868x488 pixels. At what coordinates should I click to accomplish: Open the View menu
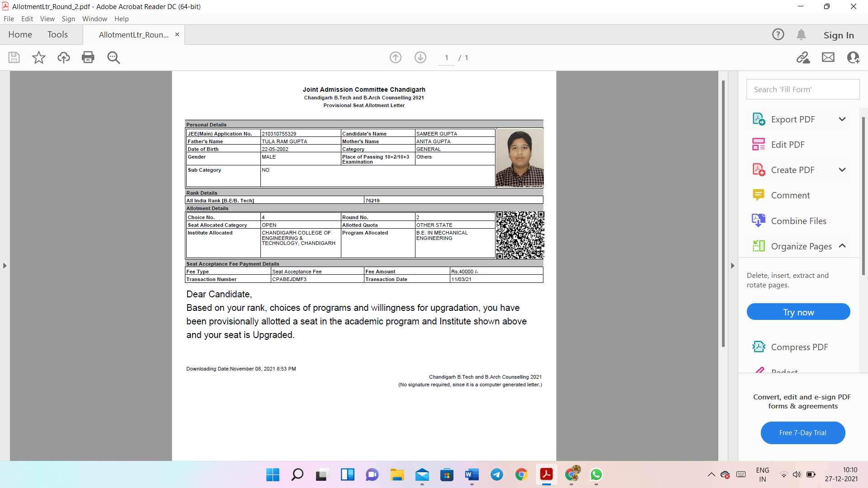point(47,19)
